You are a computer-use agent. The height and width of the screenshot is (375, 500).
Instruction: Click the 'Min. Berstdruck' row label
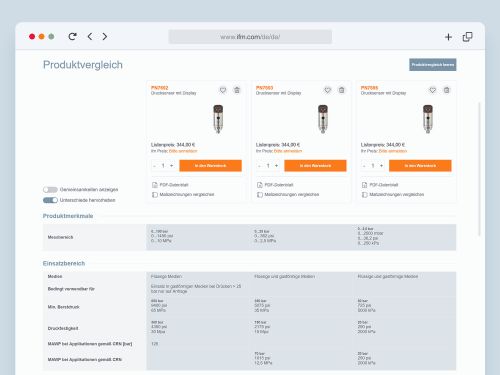click(63, 307)
